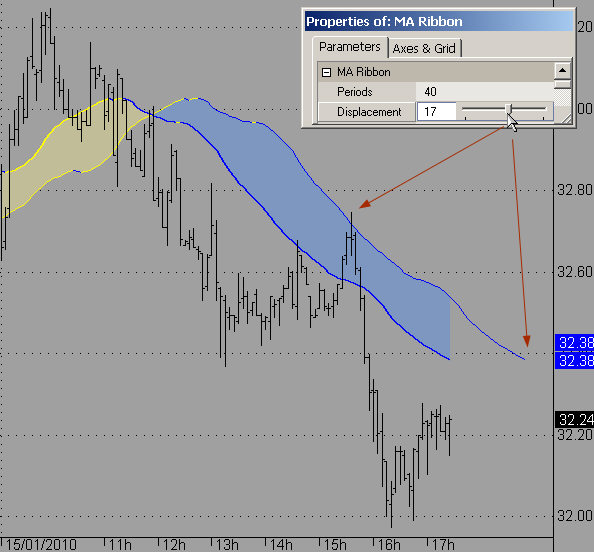Click the 32.00 price axis label
The height and width of the screenshot is (552, 594).
(575, 516)
